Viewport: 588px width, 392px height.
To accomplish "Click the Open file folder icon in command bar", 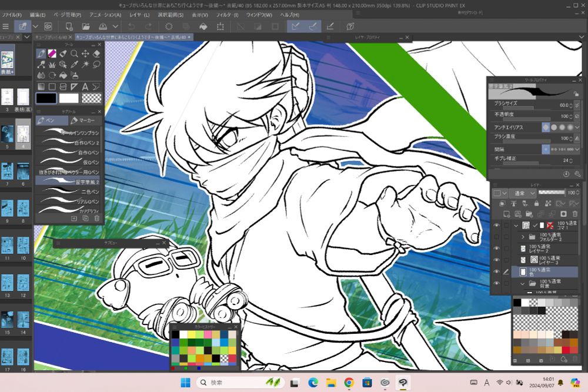I will click(x=86, y=26).
